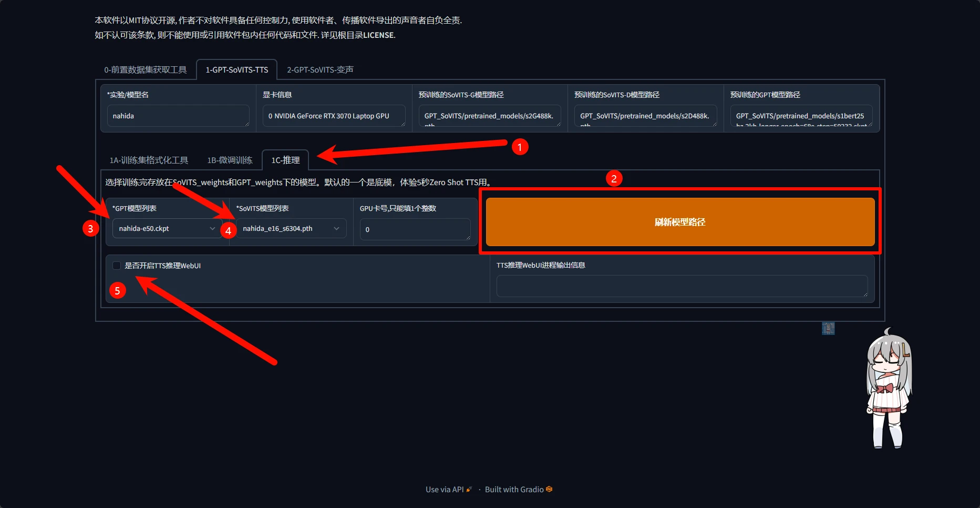Viewport: 980px width, 508px height.
Task: Enable the 是否开启TTS推理WebUI checkbox
Action: [x=117, y=266]
